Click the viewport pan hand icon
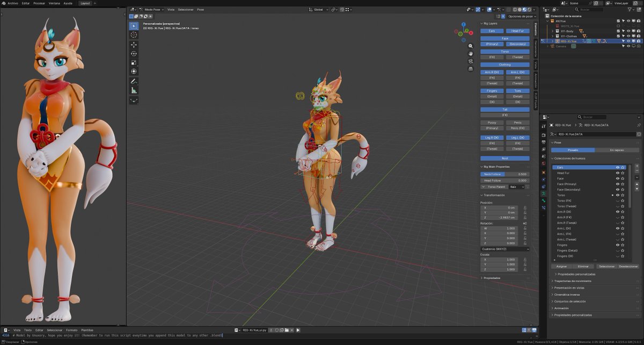The image size is (644, 345). pos(471,54)
